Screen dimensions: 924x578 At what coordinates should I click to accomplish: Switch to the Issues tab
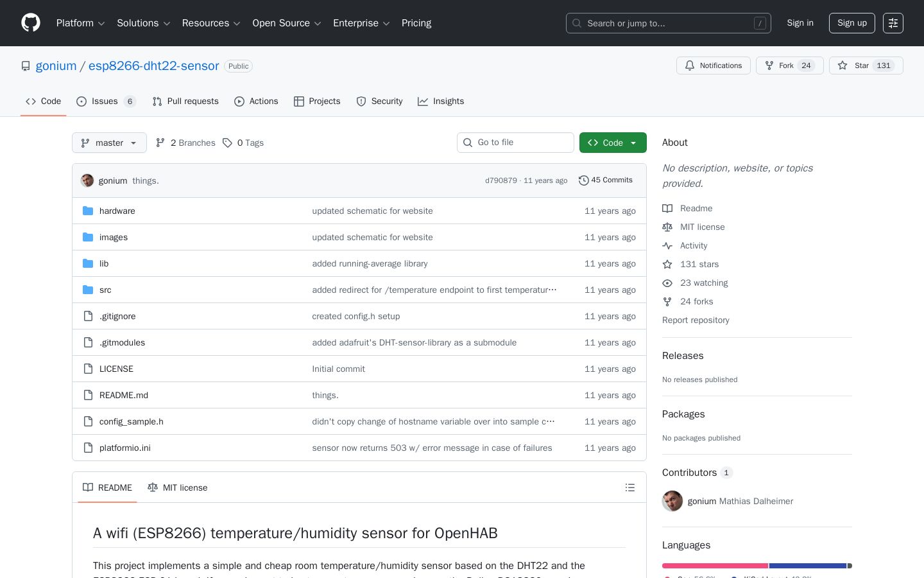click(x=106, y=101)
